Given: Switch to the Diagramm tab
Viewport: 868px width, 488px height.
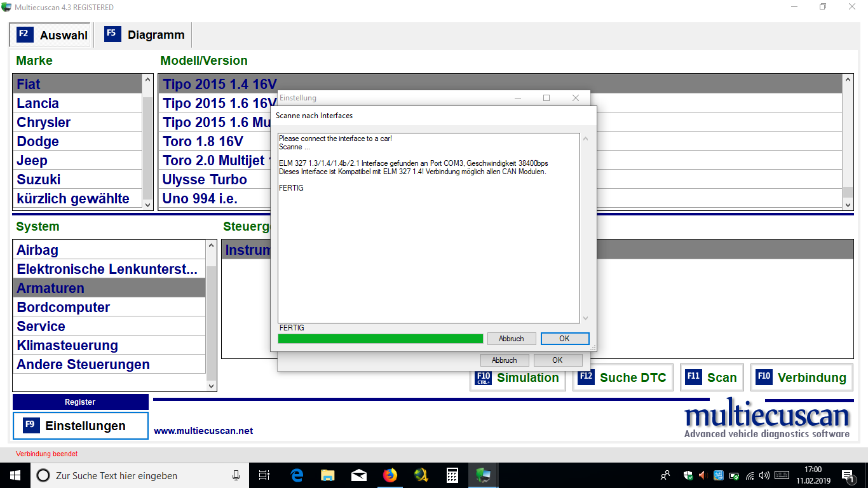Looking at the screenshot, I should point(144,35).
